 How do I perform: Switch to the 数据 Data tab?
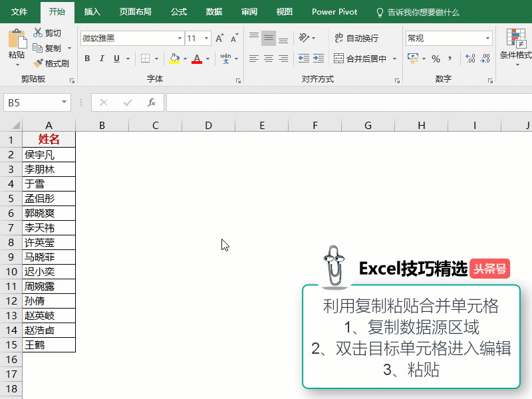click(x=214, y=12)
